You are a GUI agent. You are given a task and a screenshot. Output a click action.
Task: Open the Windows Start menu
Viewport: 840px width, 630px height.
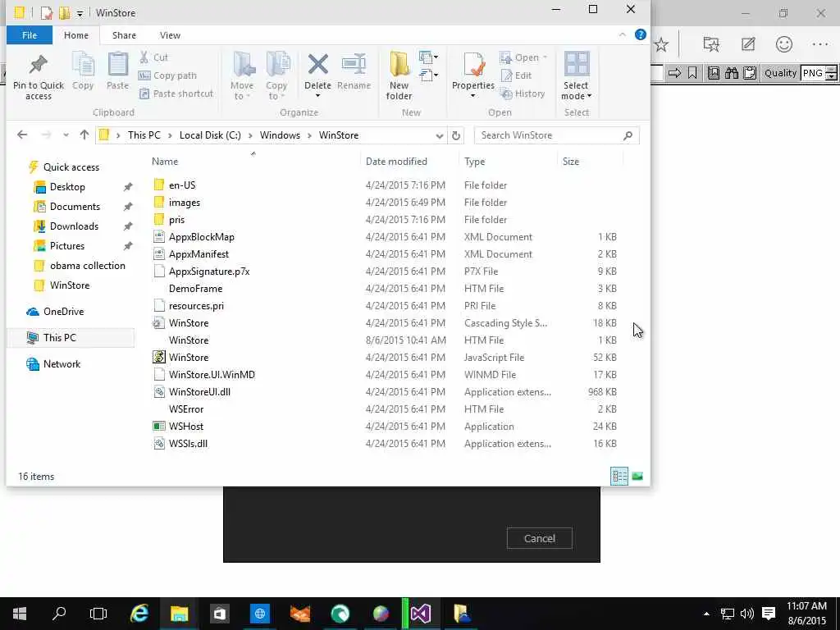[20, 614]
